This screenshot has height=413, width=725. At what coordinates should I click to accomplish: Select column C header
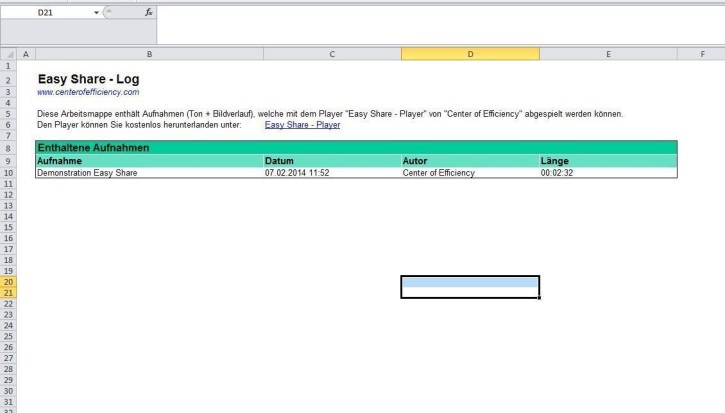[x=332, y=54]
